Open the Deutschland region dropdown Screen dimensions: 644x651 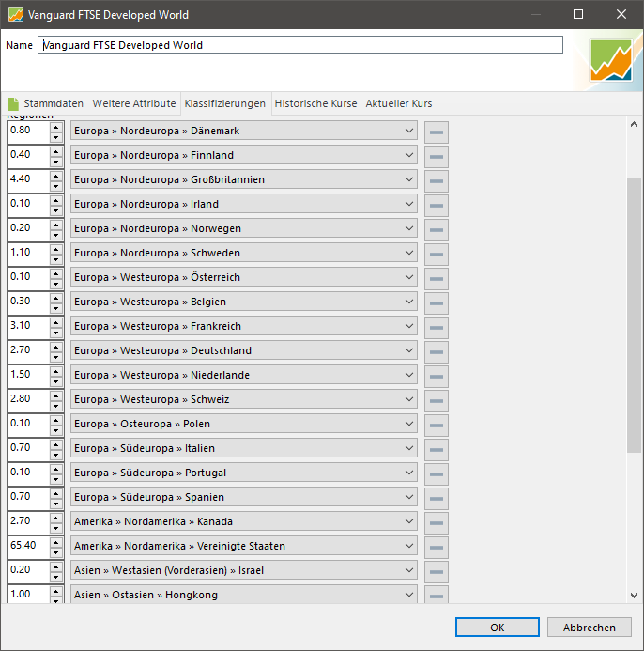coord(243,350)
